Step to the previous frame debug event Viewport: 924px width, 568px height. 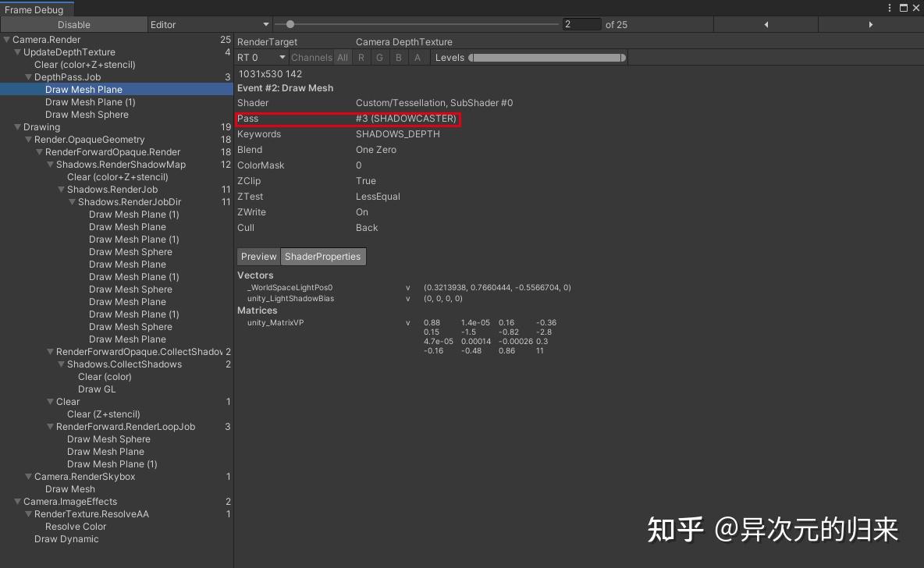click(x=765, y=24)
